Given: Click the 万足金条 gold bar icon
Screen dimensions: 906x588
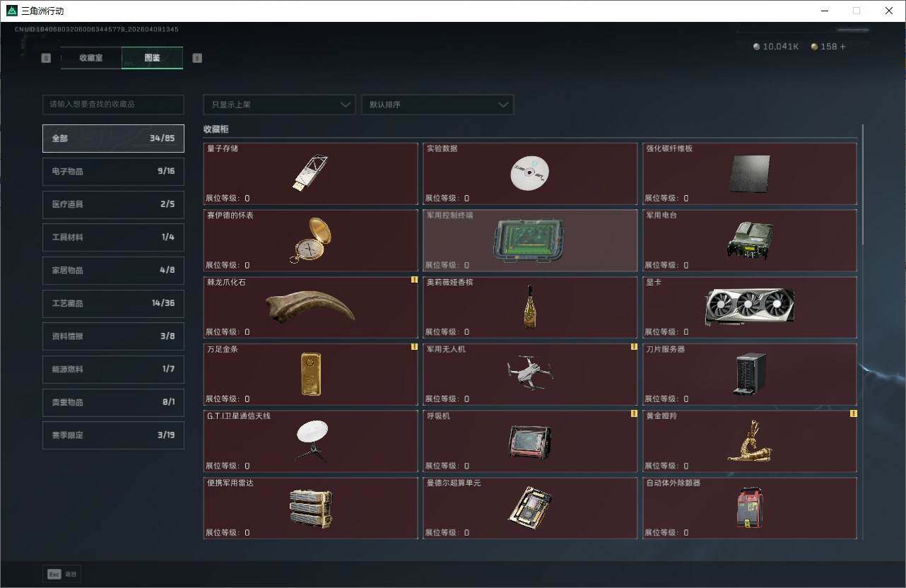Looking at the screenshot, I should 310,374.
